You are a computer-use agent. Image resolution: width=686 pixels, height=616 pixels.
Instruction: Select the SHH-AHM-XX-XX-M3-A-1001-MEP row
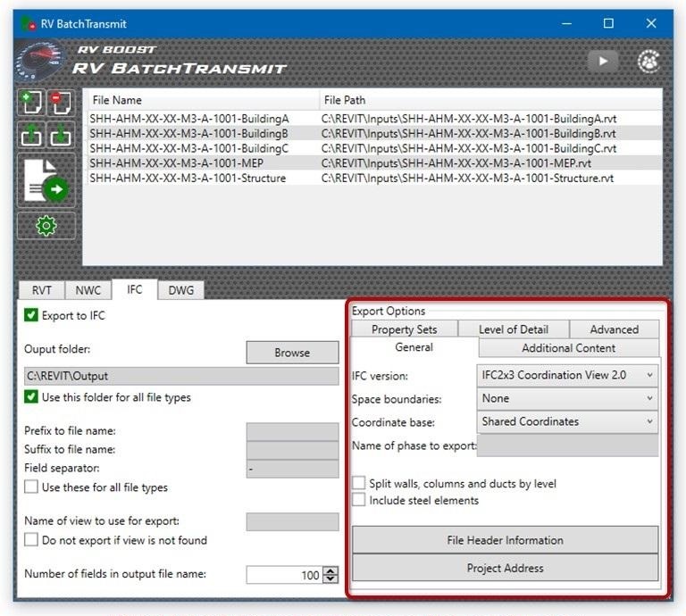[374, 163]
